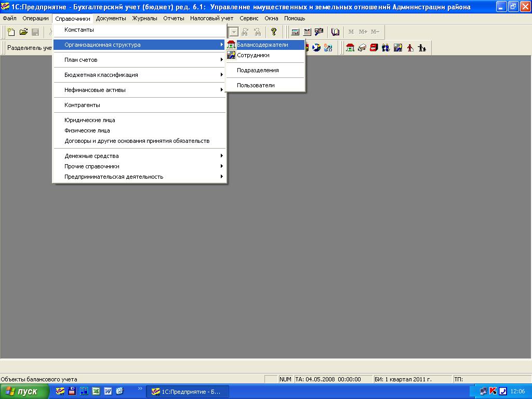
Task: Click the red-roof house toolbar icon
Action: pyautogui.click(x=350, y=48)
